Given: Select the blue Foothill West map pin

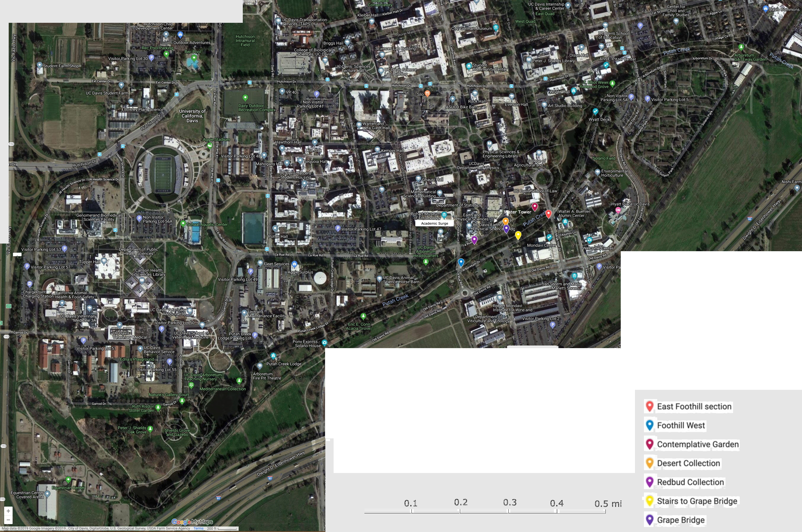Looking at the screenshot, I should coord(461,262).
